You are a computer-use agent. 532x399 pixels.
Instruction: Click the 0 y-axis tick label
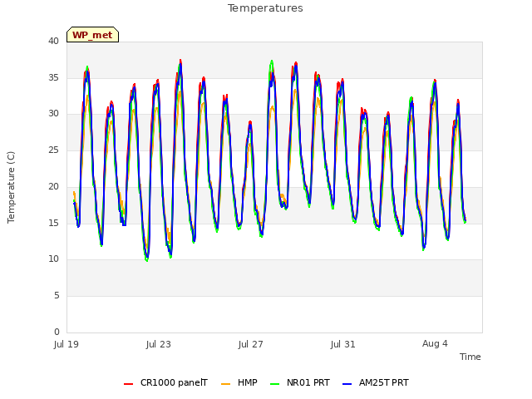(57, 332)
